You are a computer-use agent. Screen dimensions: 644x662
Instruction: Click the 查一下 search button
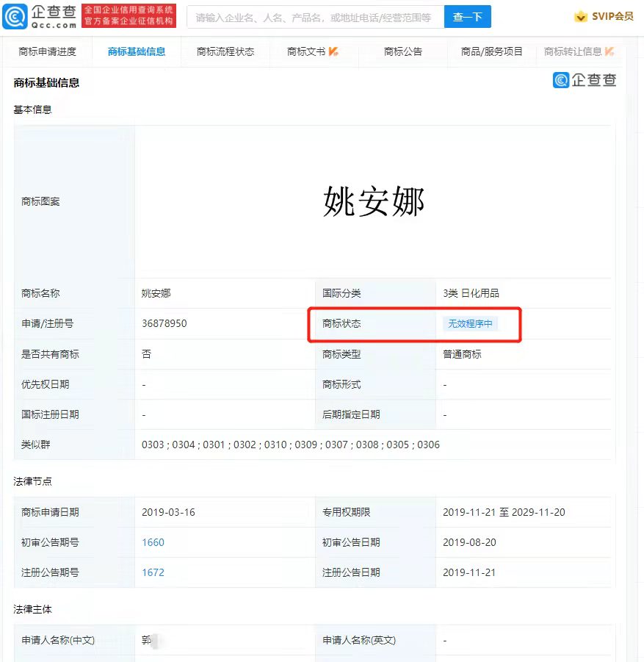(468, 17)
